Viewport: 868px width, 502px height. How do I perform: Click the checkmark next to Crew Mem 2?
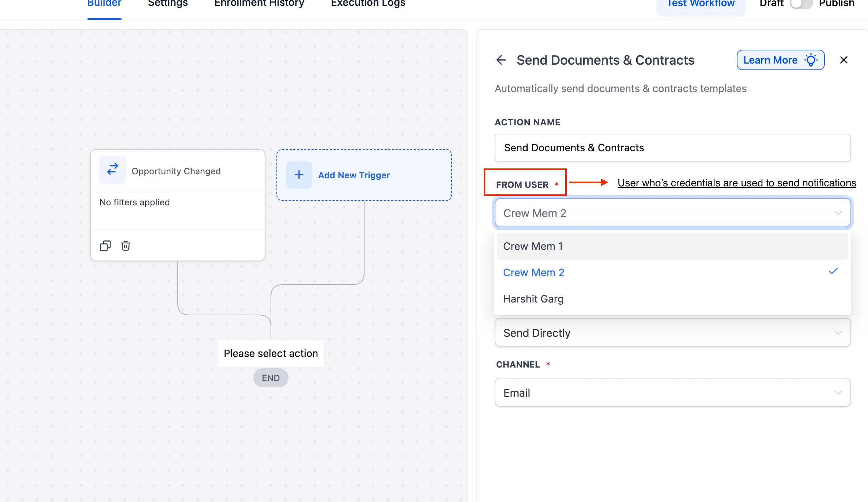(834, 271)
